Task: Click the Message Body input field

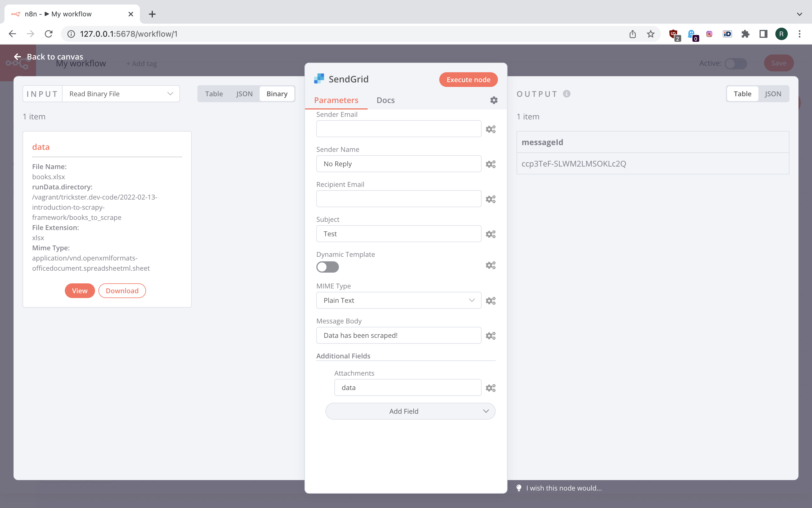Action: point(399,335)
